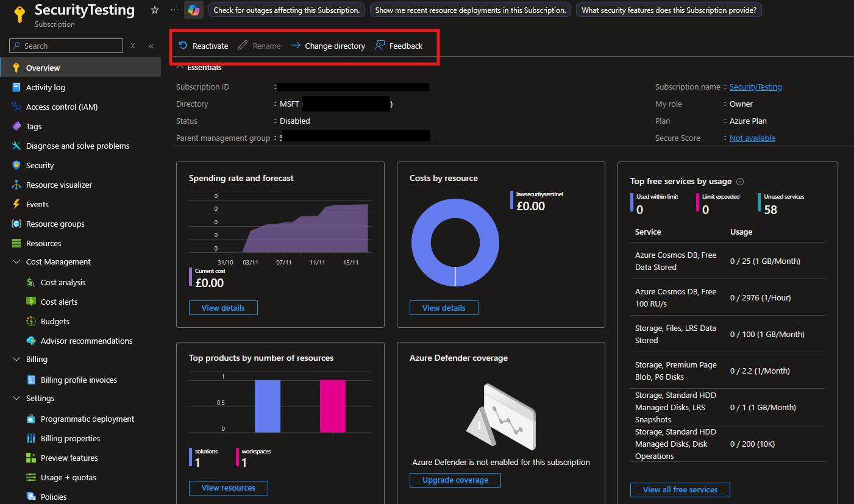Click the Feedback person icon
The height and width of the screenshot is (504, 854).
tap(380, 46)
